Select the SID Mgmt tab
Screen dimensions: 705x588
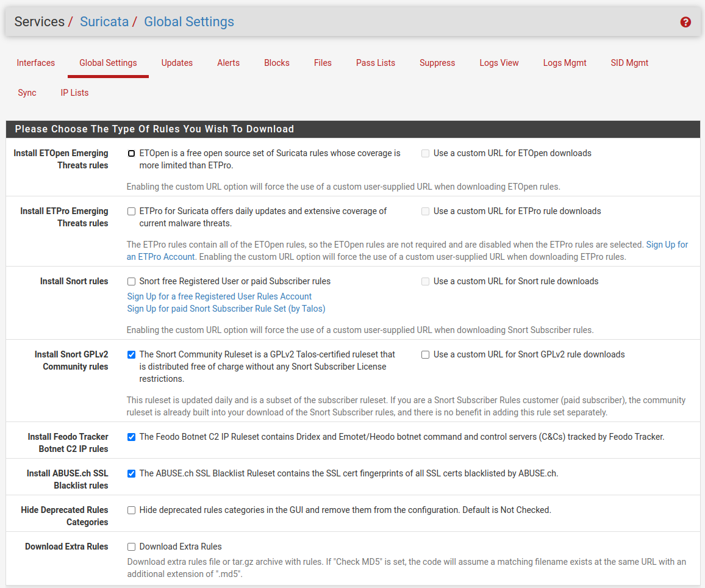click(629, 63)
